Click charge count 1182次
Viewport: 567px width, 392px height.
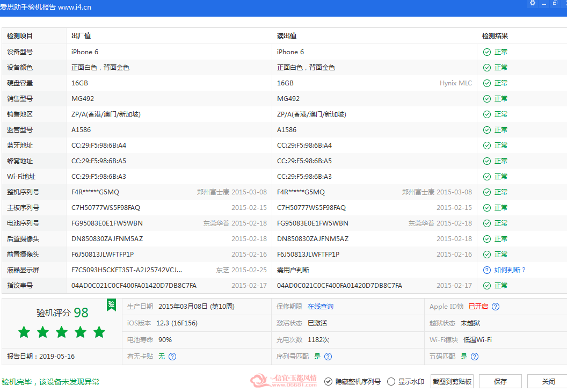(x=318, y=340)
